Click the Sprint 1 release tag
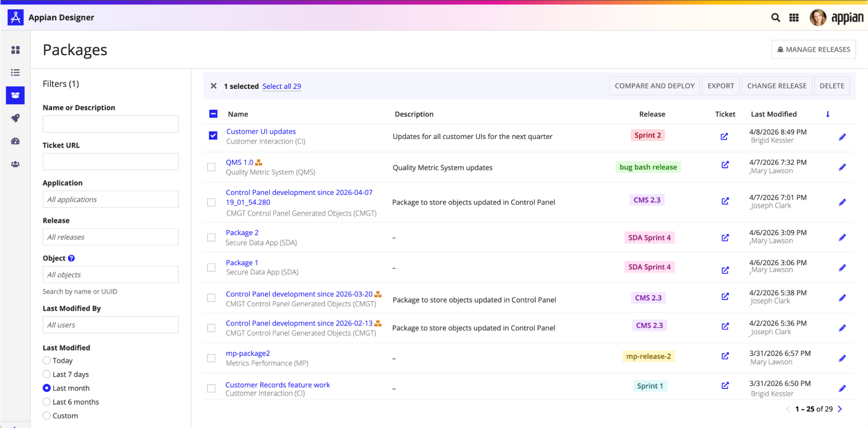 [x=650, y=386]
